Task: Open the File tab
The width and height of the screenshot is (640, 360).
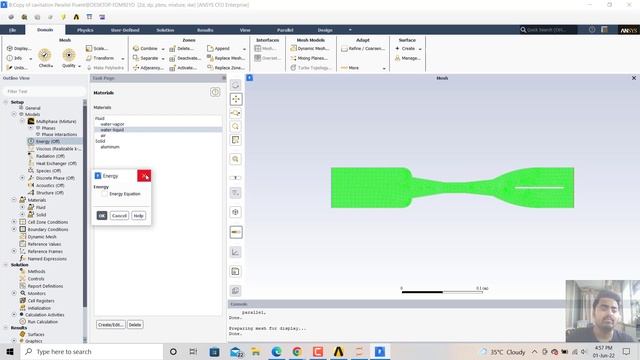Action: click(x=13, y=30)
